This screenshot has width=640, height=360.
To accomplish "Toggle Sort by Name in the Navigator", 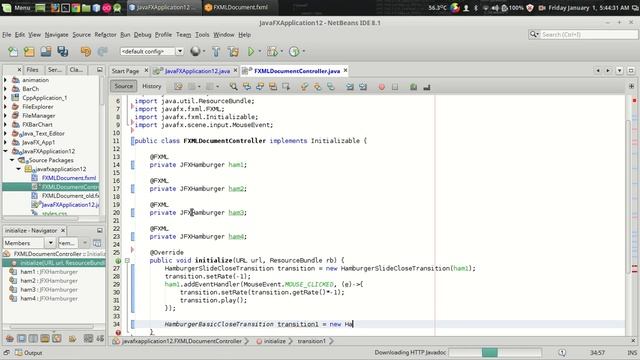I will (x=88, y=338).
